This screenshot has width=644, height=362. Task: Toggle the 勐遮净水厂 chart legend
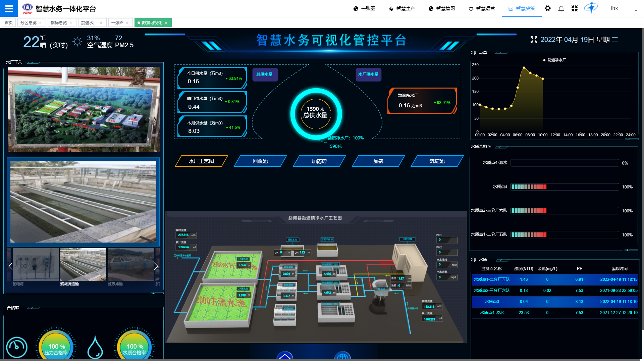coord(554,60)
